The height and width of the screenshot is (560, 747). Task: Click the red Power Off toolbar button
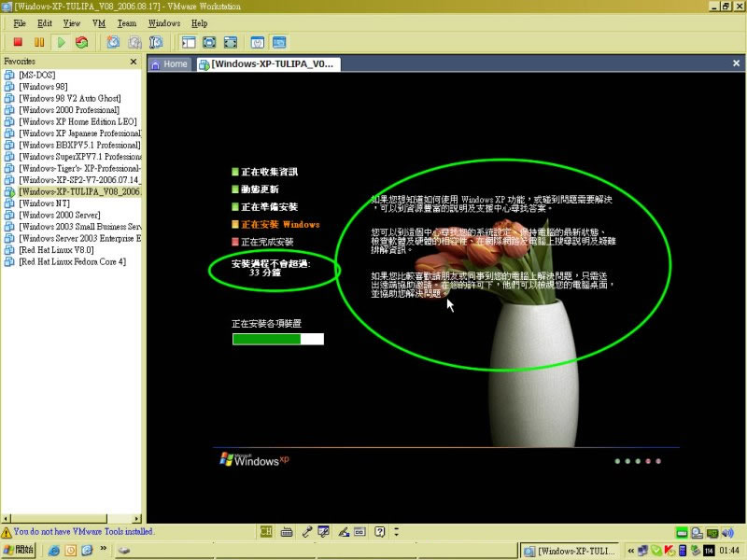tap(18, 42)
